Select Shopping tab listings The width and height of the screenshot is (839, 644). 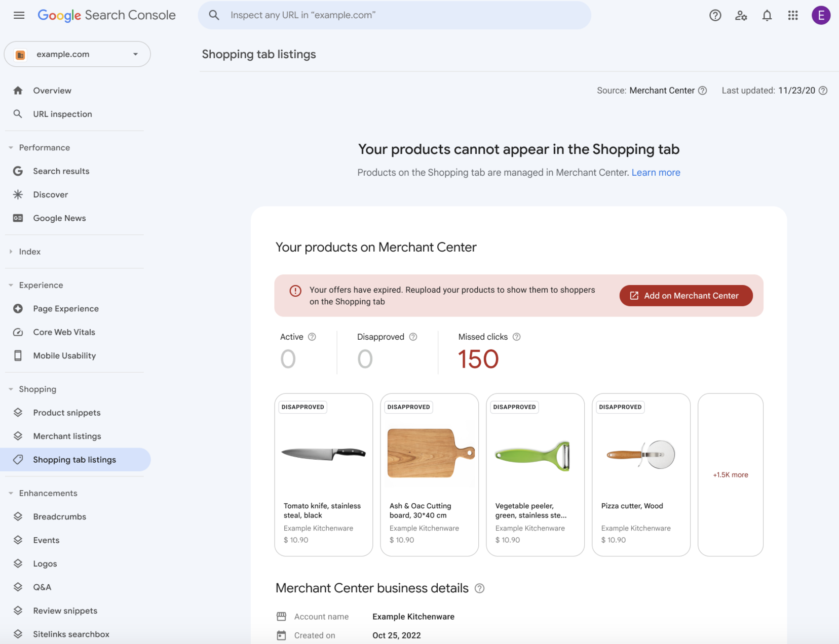click(x=75, y=460)
